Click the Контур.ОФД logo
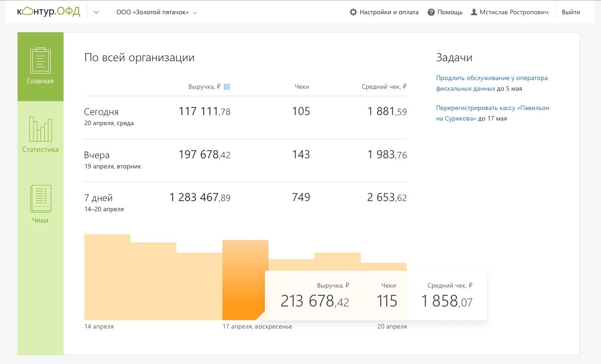 [x=48, y=12]
